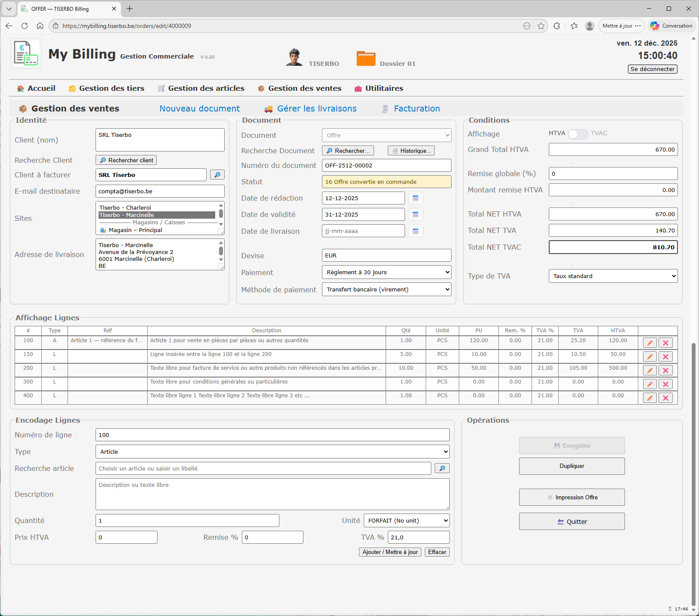699x616 pixels.
Task: Open Historique of documents
Action: tap(411, 150)
